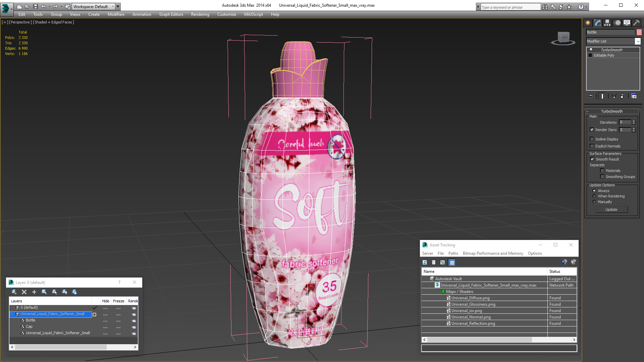The image size is (644, 362).
Task: Toggle the Smooth Result checkbox
Action: click(592, 159)
